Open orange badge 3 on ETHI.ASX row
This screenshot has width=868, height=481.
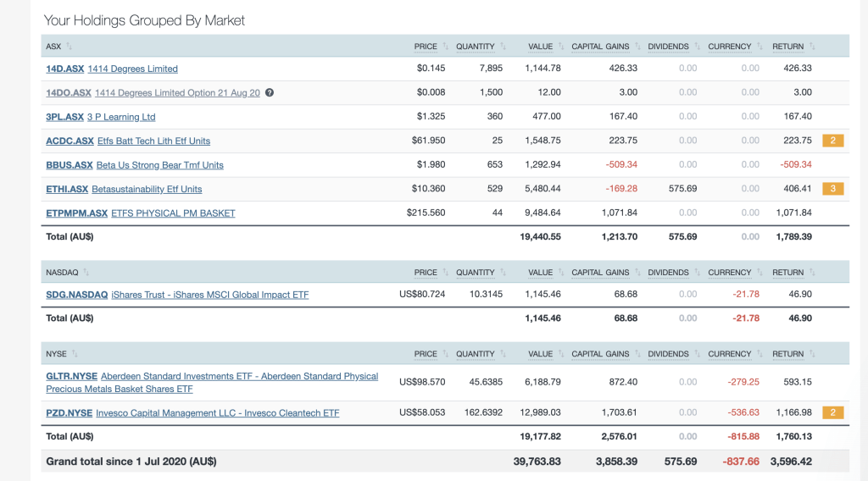pyautogui.click(x=832, y=189)
